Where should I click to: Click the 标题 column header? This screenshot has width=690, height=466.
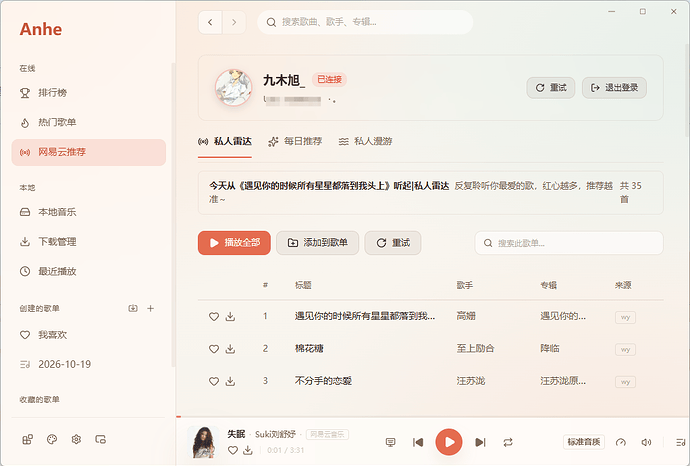303,285
